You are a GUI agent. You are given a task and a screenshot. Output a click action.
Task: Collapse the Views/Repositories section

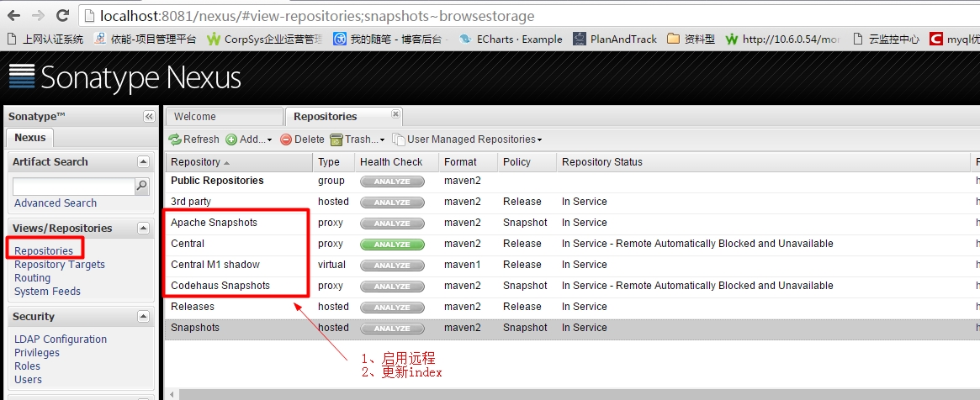(143, 229)
